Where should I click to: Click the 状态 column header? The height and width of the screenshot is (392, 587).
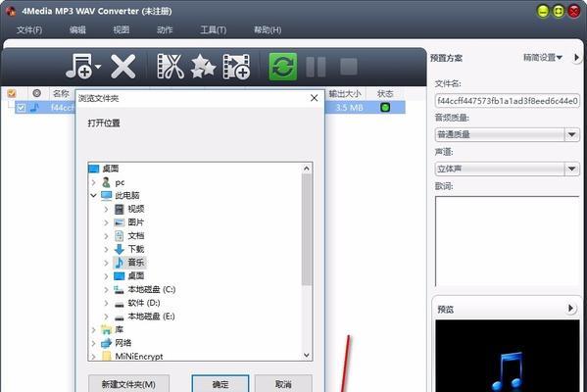385,94
